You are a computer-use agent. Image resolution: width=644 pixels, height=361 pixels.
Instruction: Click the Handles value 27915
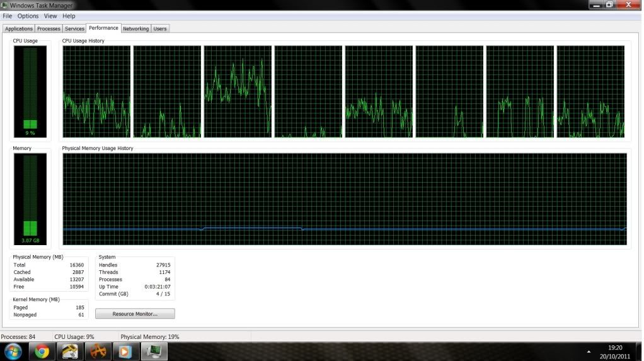[x=163, y=265]
